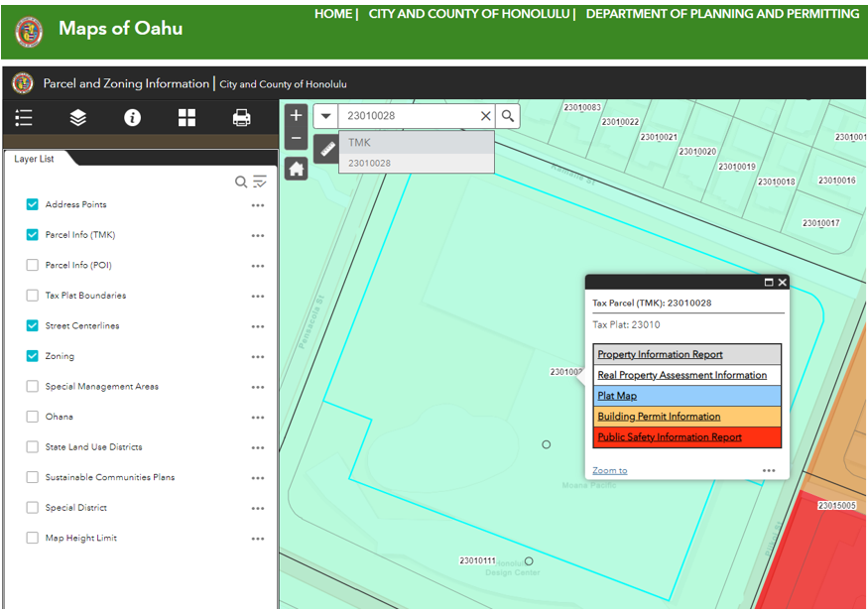Open options menu for Street Centerlines layer
The width and height of the screenshot is (868, 613).
coord(258,326)
